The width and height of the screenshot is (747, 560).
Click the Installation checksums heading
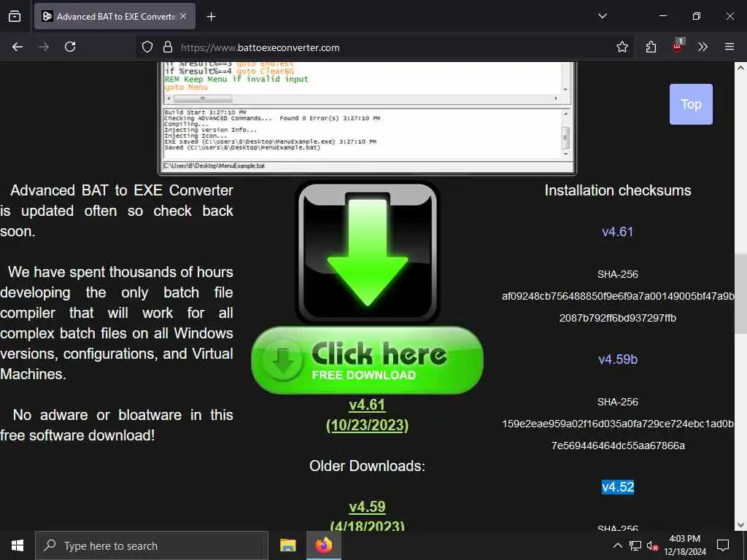[617, 190]
